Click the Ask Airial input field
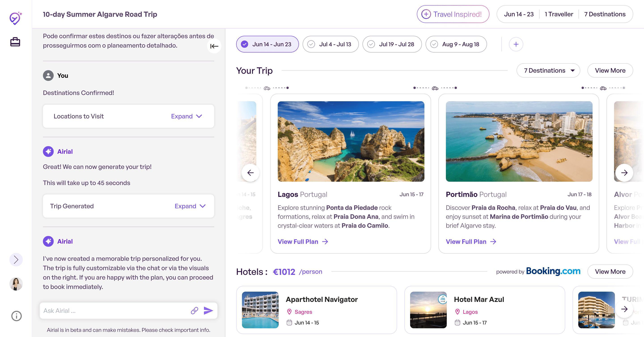This screenshot has width=644, height=337. (x=115, y=311)
